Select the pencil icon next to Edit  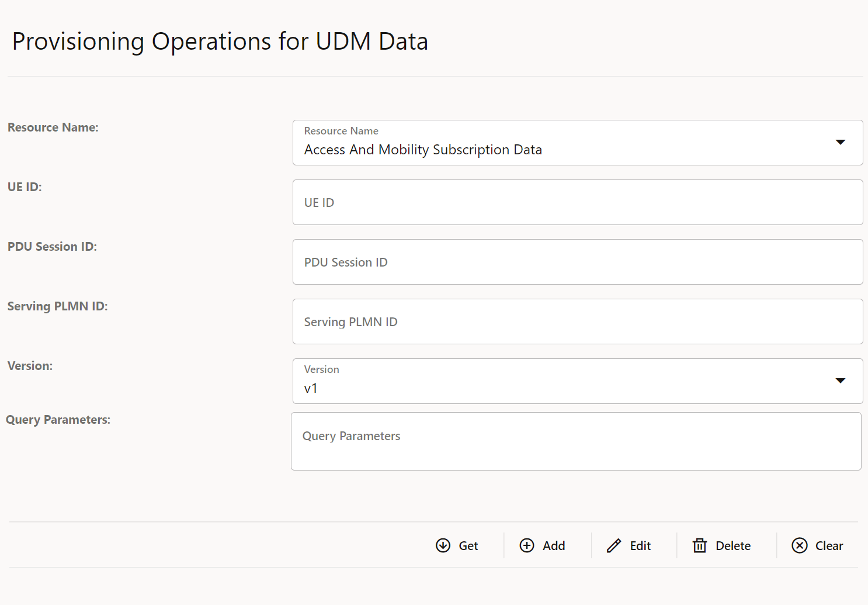pyautogui.click(x=614, y=545)
